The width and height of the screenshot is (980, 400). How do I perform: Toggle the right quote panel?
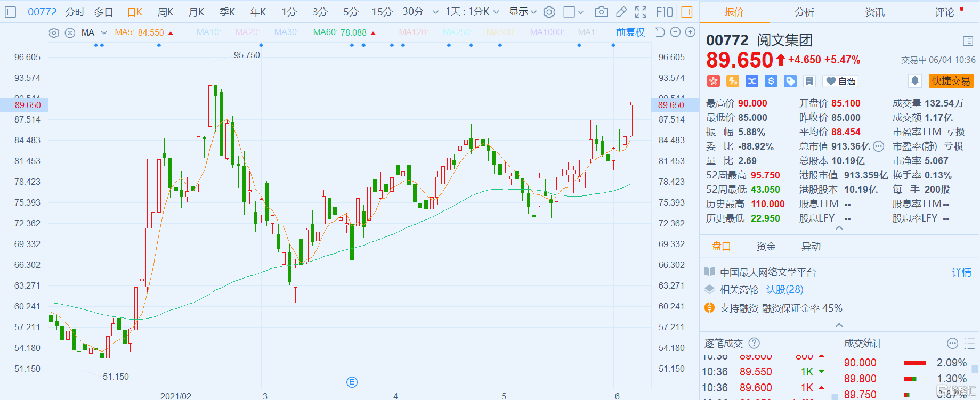pos(687,12)
